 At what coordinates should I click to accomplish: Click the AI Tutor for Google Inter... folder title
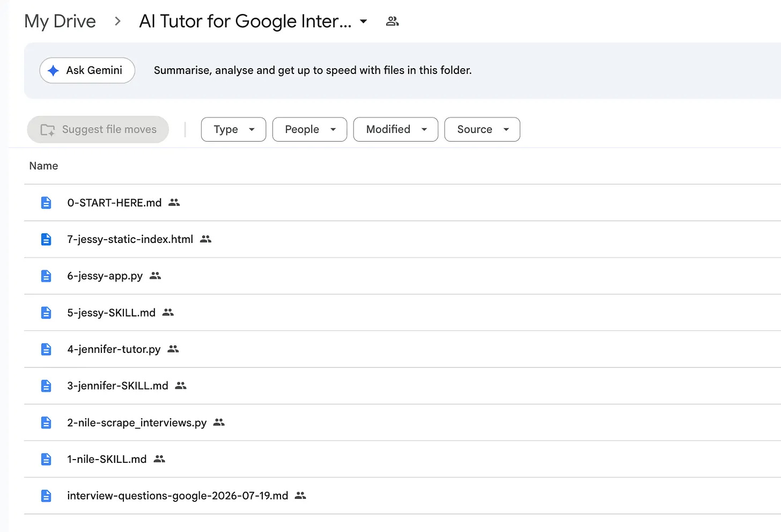(x=245, y=21)
